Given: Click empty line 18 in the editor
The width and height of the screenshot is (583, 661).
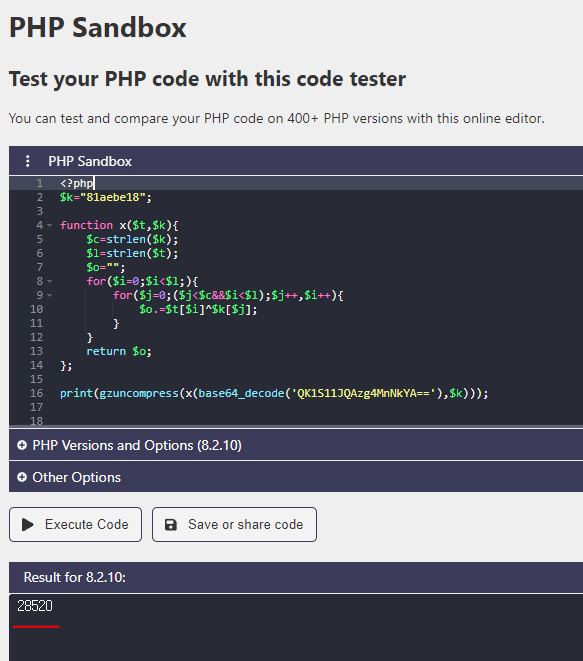Looking at the screenshot, I should (x=295, y=421).
